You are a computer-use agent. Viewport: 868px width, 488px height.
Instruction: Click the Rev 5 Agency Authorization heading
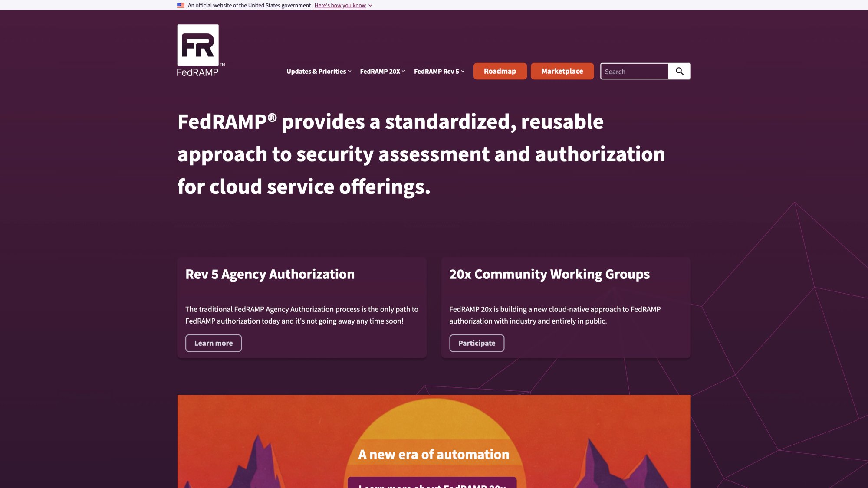(270, 274)
